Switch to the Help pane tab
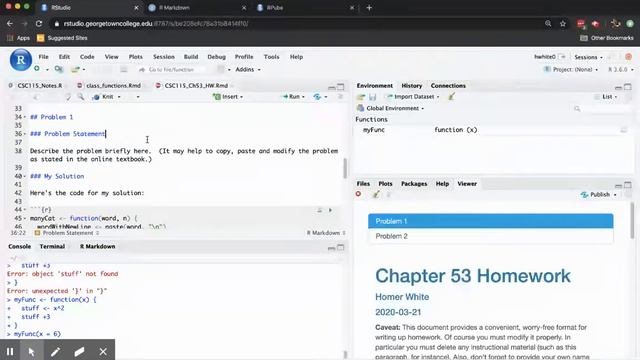Screen dimensions: 640x360 point(442,184)
